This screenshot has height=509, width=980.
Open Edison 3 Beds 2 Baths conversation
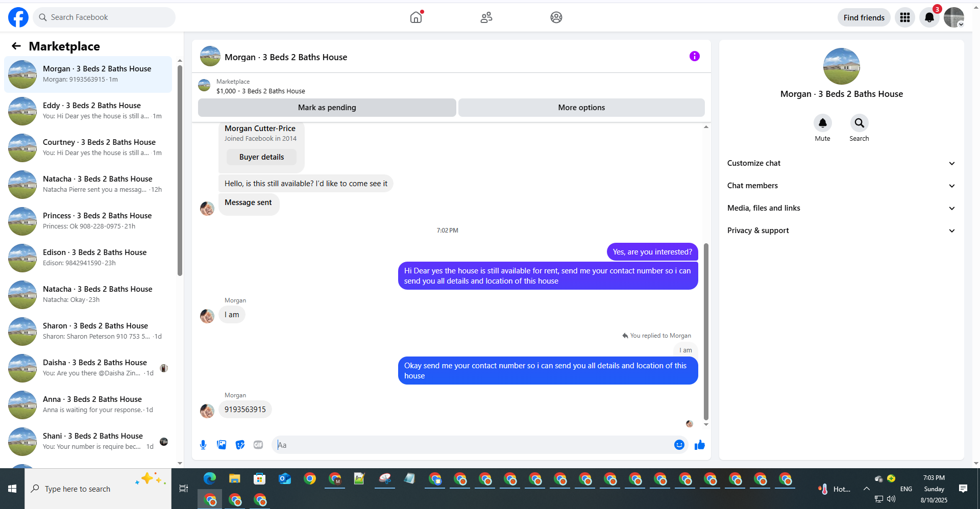click(x=88, y=258)
